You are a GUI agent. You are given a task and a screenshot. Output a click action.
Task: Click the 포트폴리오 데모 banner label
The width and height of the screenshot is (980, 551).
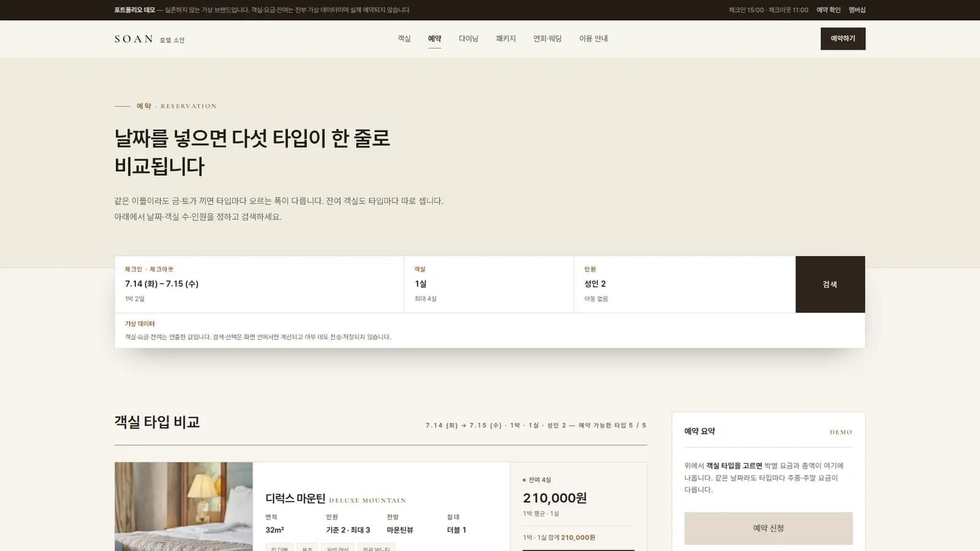pos(135,10)
